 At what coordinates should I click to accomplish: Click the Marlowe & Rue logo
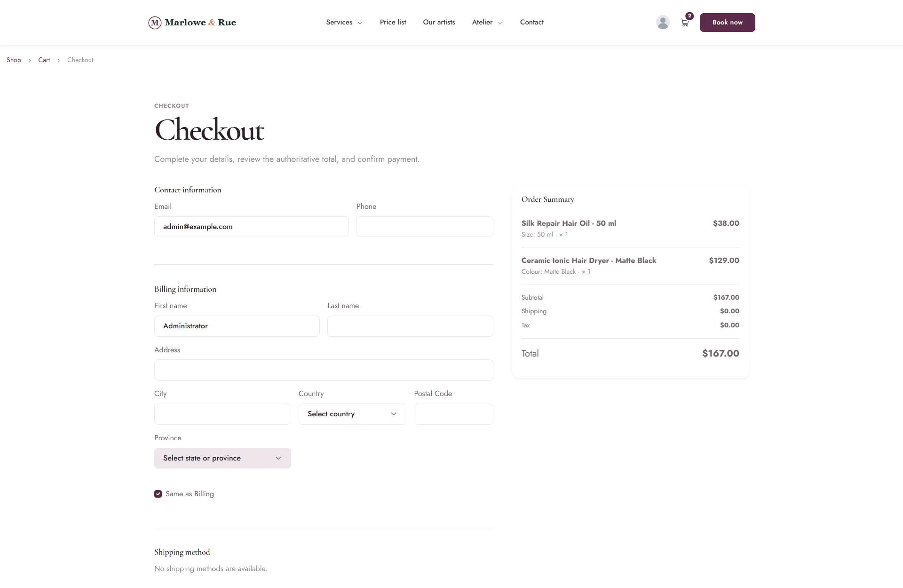(x=192, y=23)
